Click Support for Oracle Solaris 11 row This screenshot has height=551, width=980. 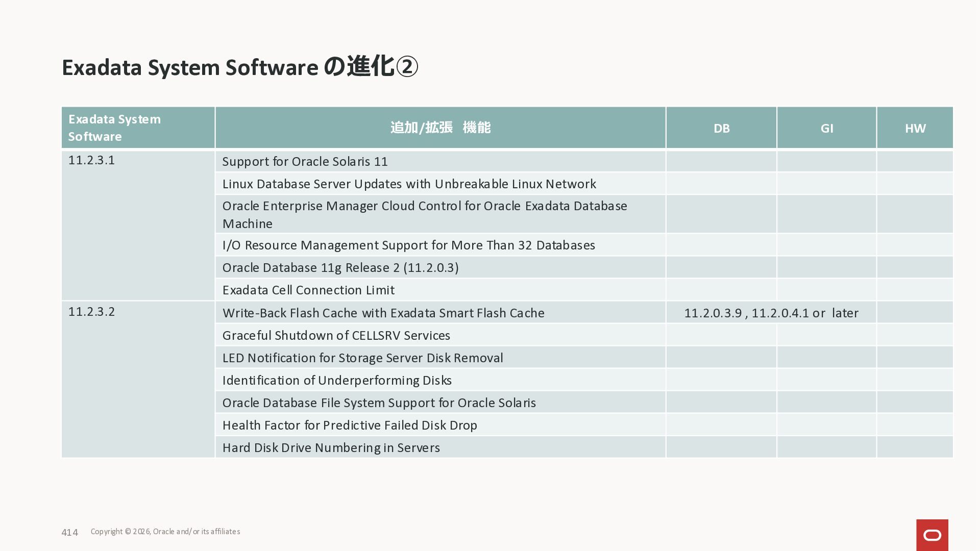tap(305, 162)
